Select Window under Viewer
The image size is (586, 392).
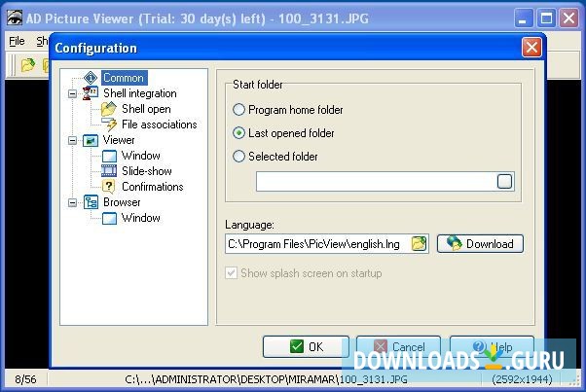[x=141, y=156]
